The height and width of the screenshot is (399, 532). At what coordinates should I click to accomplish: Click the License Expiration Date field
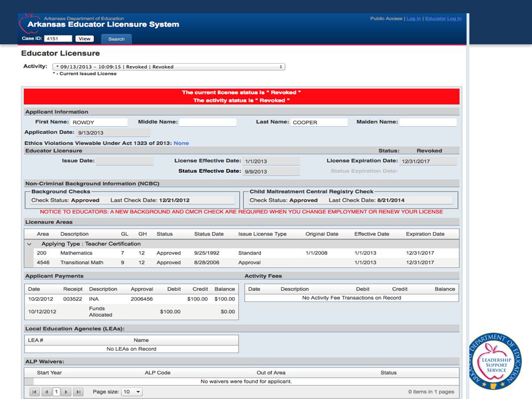(428, 161)
